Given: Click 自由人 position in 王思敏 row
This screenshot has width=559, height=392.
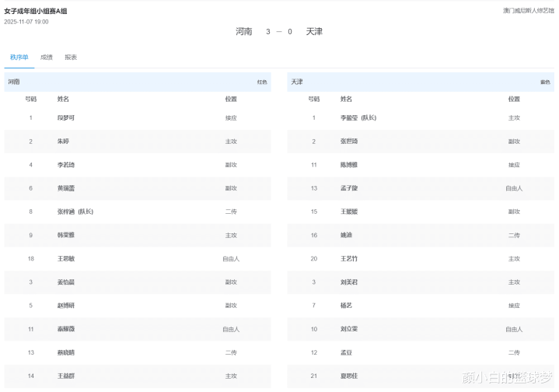Looking at the screenshot, I should pyautogui.click(x=231, y=258).
